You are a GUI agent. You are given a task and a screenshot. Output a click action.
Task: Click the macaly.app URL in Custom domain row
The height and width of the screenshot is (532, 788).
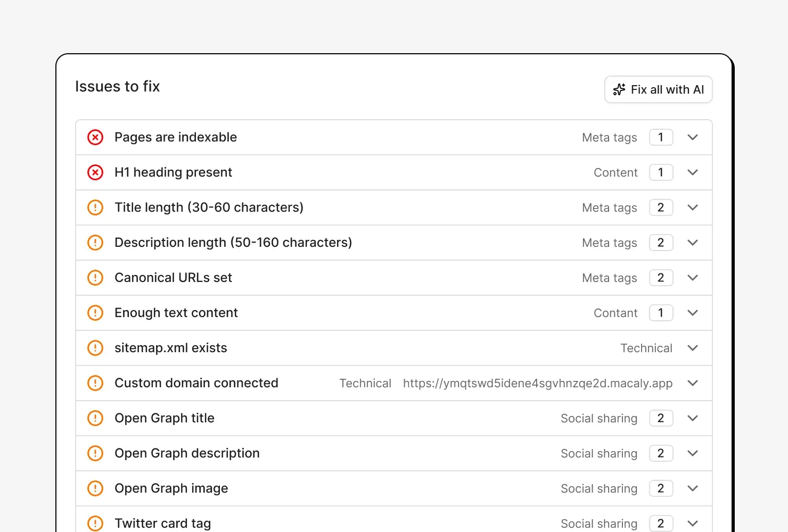click(538, 384)
